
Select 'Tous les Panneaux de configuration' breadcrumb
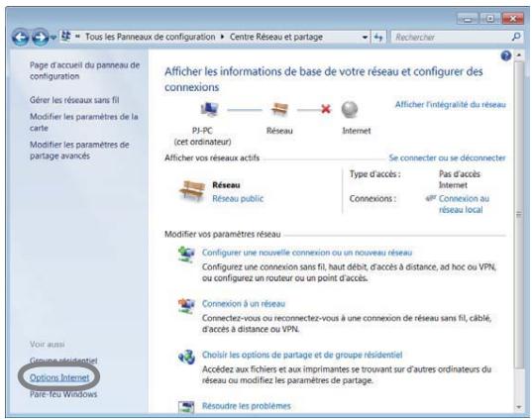pyautogui.click(x=150, y=37)
